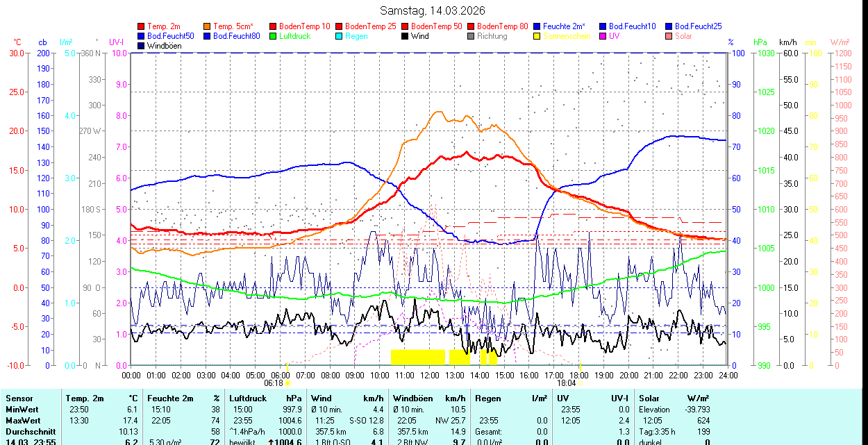The image size is (868, 445).
Task: Click the magenta UV legend square
Action: 603,36
